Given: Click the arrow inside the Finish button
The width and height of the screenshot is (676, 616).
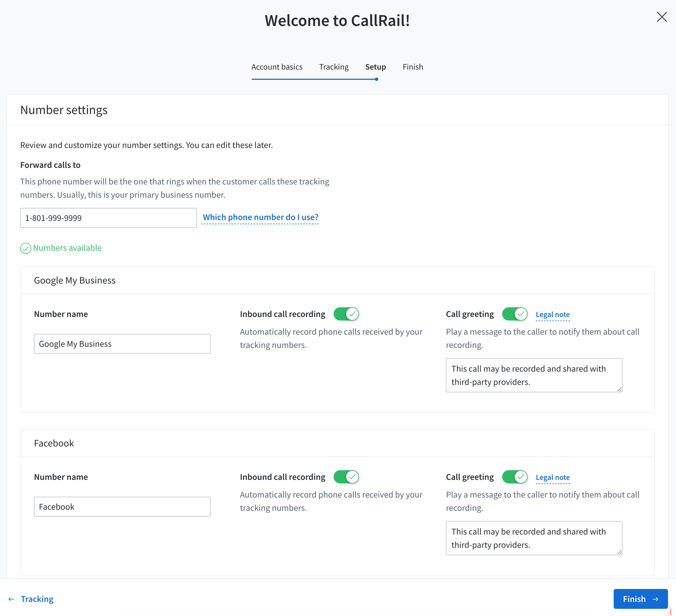Looking at the screenshot, I should (656, 599).
